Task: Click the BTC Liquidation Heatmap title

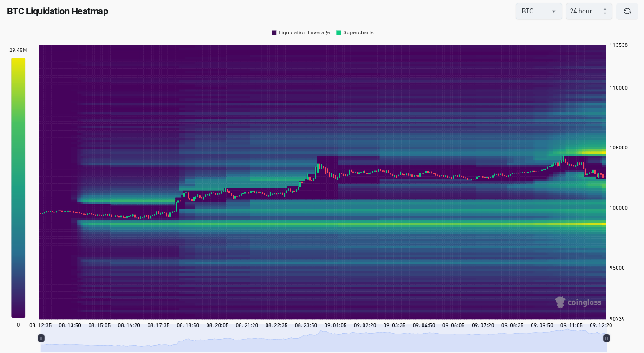Action: coord(58,11)
